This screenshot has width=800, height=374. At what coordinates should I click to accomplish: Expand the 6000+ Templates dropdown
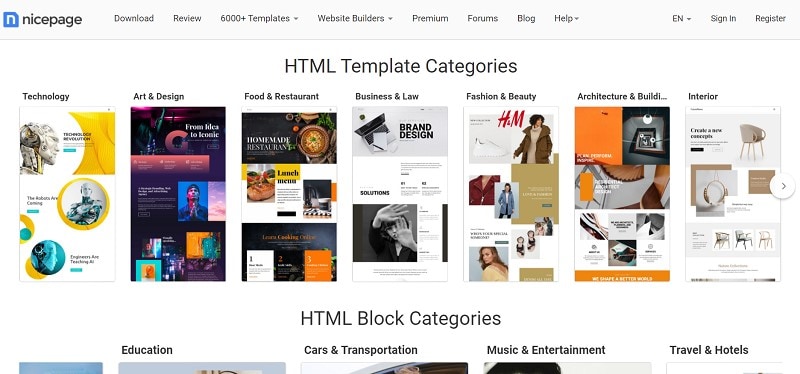coord(259,18)
